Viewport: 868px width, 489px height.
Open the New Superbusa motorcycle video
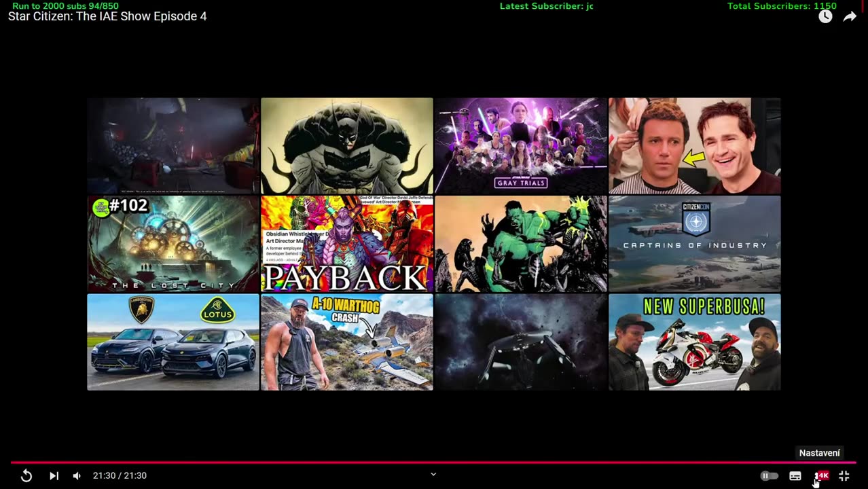pos(695,342)
